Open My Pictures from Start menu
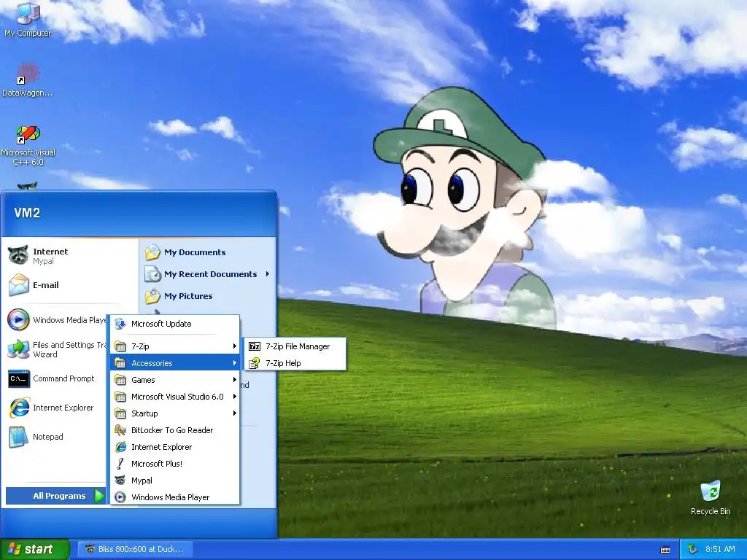The width and height of the screenshot is (747, 560). click(208, 296)
